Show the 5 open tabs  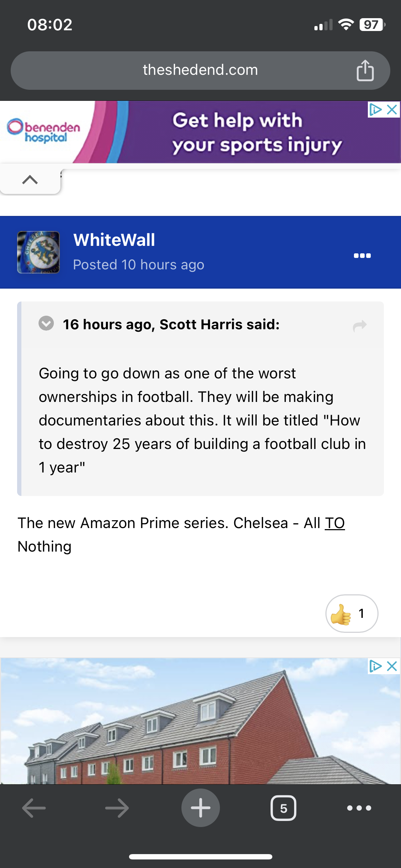click(x=283, y=808)
